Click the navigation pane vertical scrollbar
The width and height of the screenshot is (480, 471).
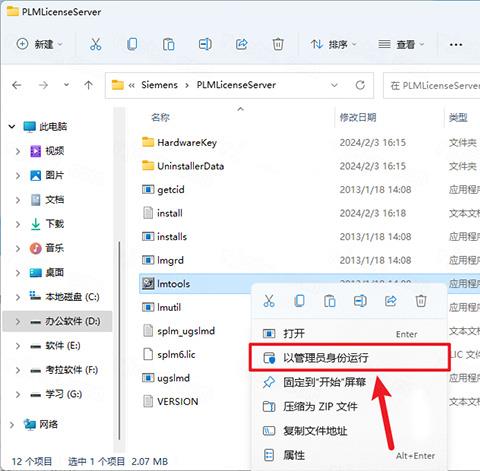pos(119,340)
